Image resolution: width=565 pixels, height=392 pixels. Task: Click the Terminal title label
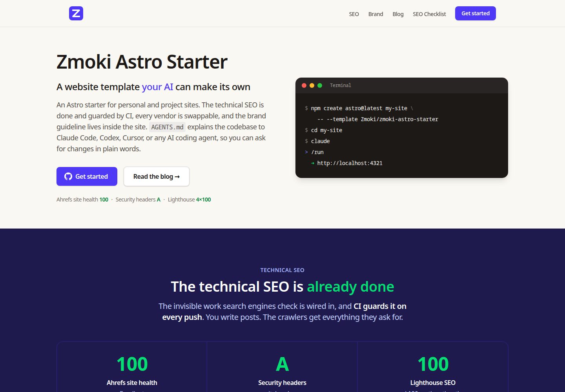341,85
